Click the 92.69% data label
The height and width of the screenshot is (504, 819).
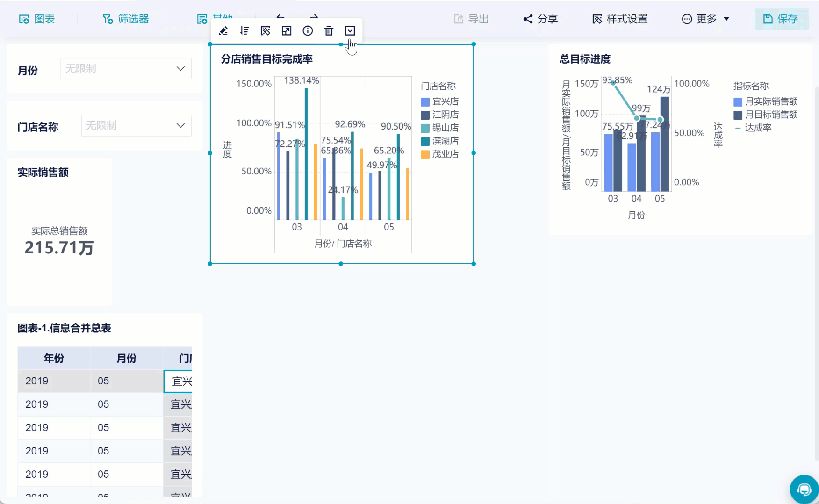point(350,124)
